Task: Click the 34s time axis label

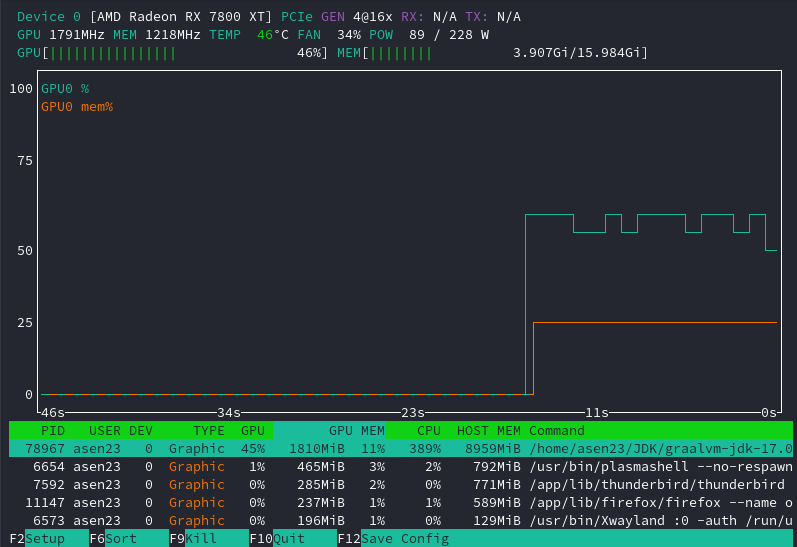Action: [x=229, y=413]
